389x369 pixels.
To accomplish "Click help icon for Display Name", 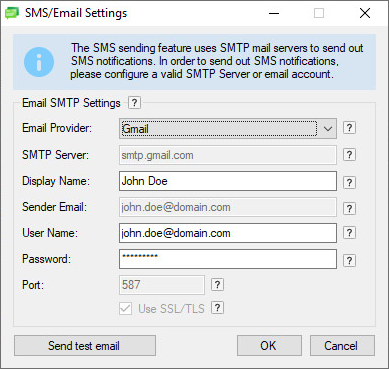I will tap(349, 183).
